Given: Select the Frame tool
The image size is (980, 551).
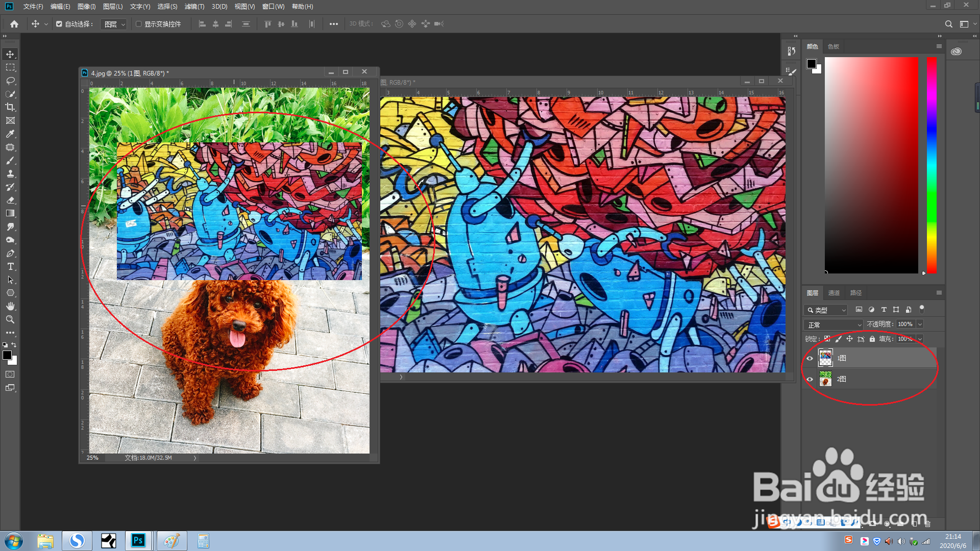Looking at the screenshot, I should point(10,120).
